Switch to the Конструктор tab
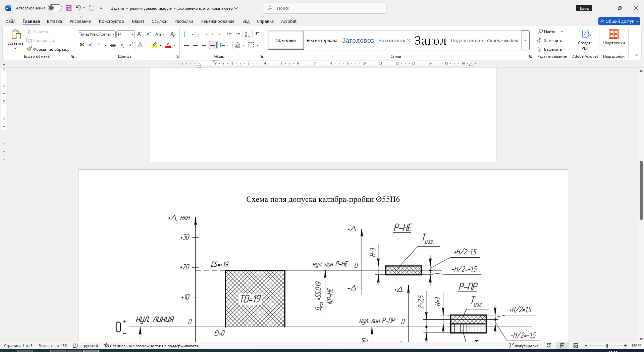Screen dimensions: 644x352 click(111, 21)
